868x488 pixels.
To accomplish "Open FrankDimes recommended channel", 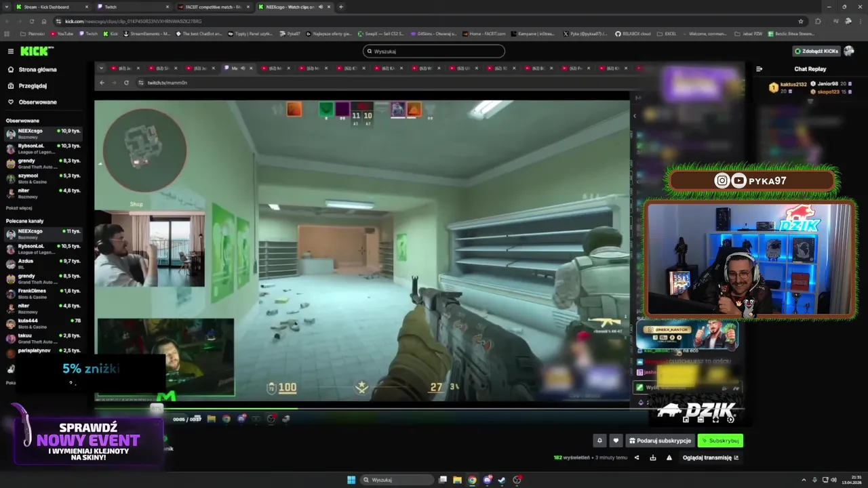I will [x=43, y=293].
